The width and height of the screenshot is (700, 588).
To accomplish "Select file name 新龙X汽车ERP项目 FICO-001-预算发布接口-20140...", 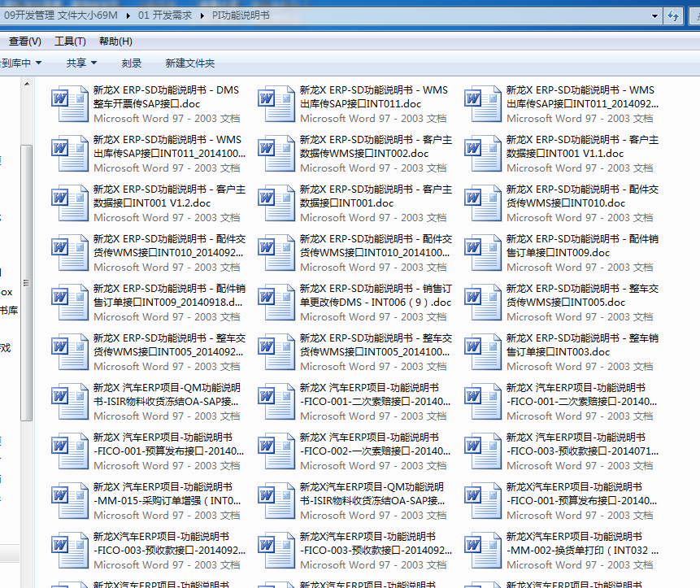I will [x=581, y=494].
